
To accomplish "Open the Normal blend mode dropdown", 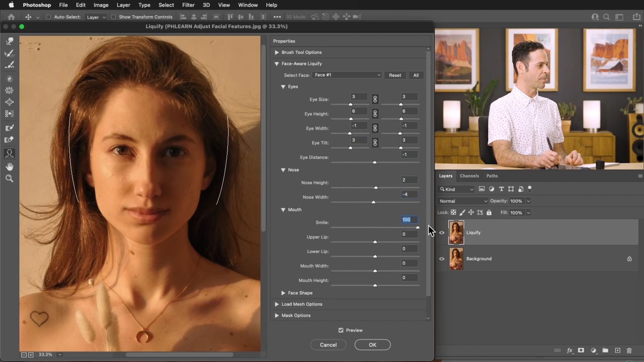I will click(463, 201).
